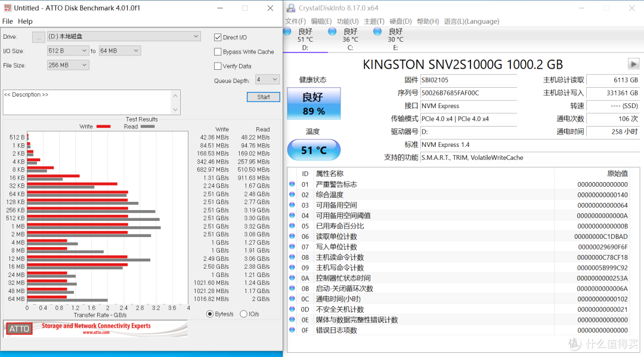Click the status dot of attribute 0D
644x357 pixels.
tap(292, 309)
